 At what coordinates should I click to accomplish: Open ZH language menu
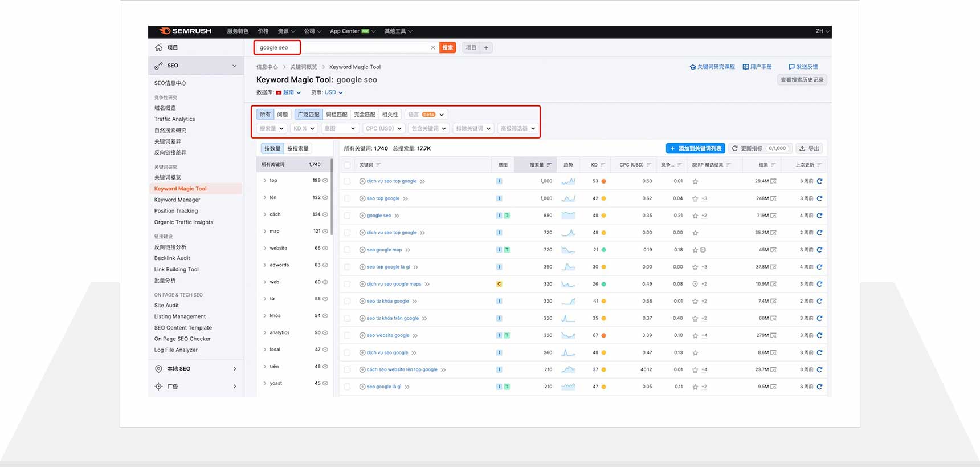pos(822,31)
